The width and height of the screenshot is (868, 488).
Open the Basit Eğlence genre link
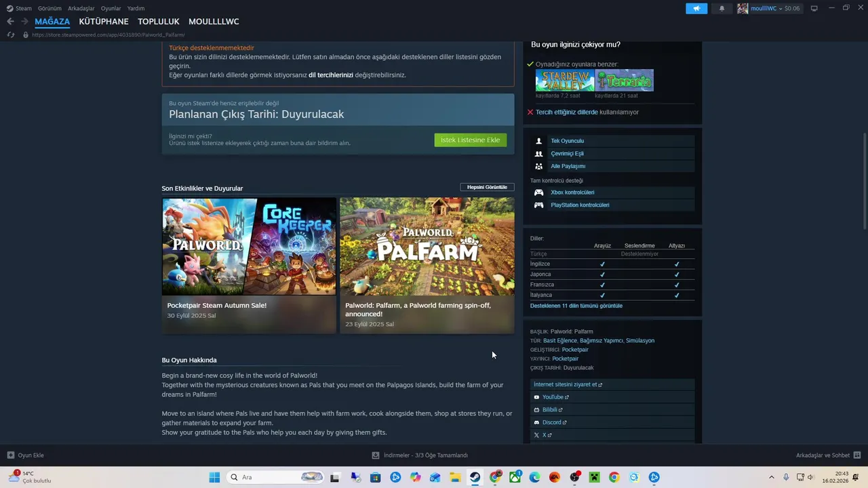[x=560, y=341]
